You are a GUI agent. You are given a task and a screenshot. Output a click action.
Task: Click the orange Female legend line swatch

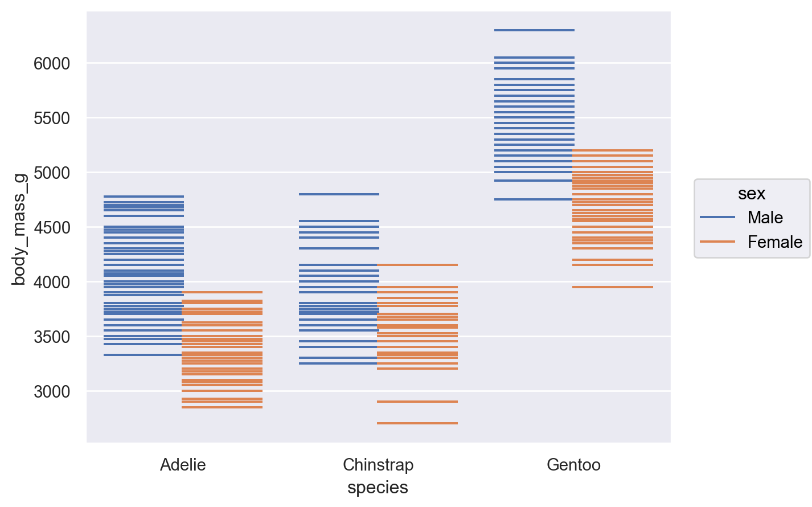point(717,242)
